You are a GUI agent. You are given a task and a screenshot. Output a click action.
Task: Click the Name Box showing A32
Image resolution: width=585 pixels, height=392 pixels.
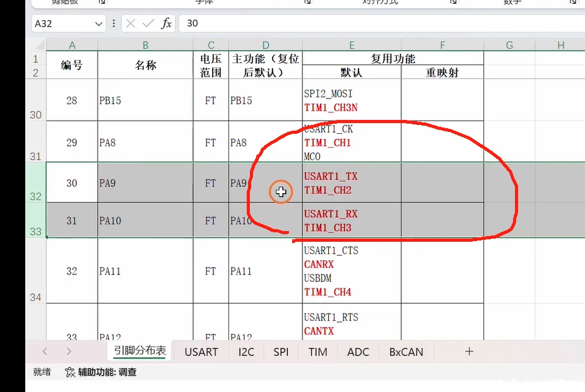pyautogui.click(x=69, y=23)
